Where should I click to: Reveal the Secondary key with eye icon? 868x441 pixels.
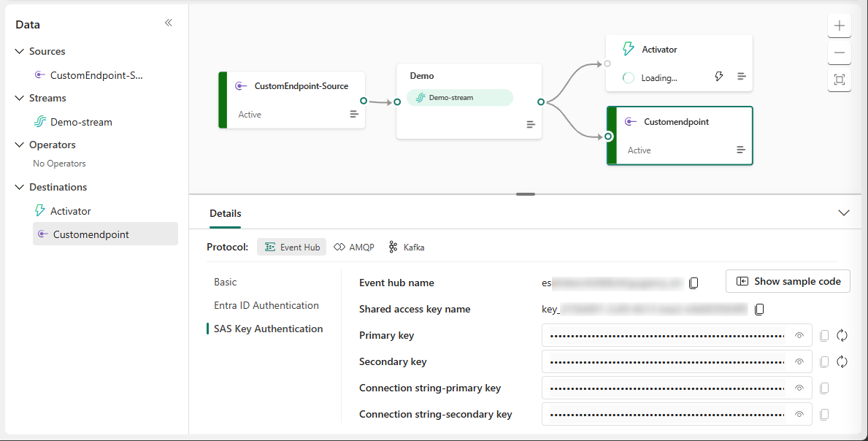(799, 362)
